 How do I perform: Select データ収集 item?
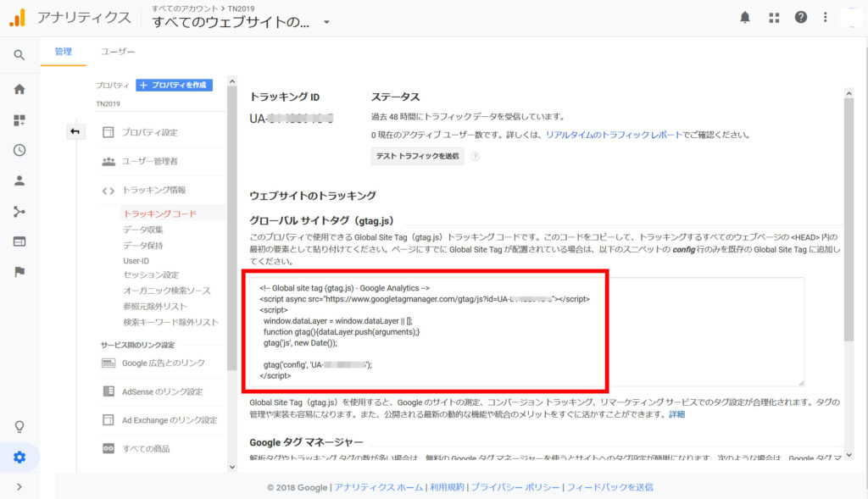coord(142,230)
